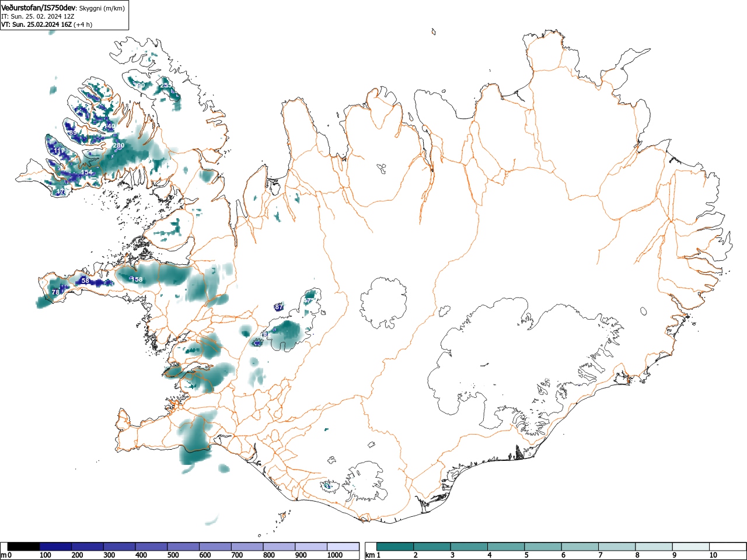Click the 8–9 km legend swatch
Image resolution: width=747 pixels, height=560 pixels.
[x=655, y=547]
